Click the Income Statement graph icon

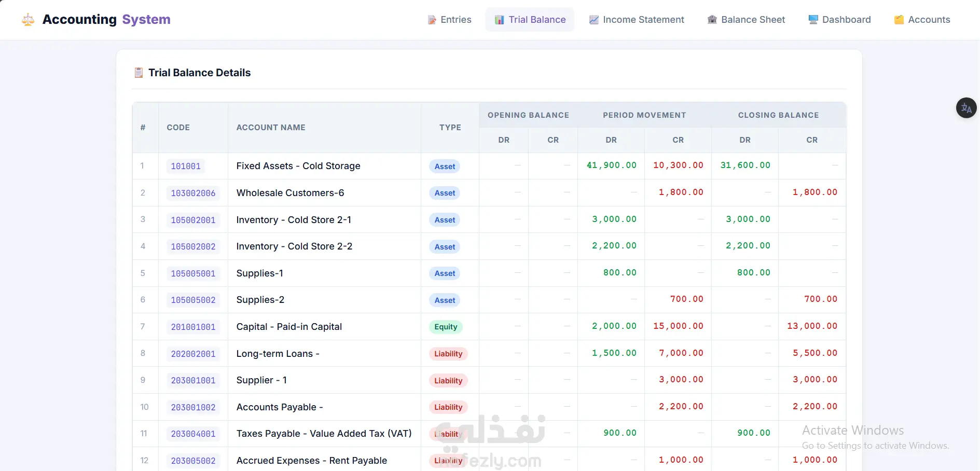tap(594, 20)
